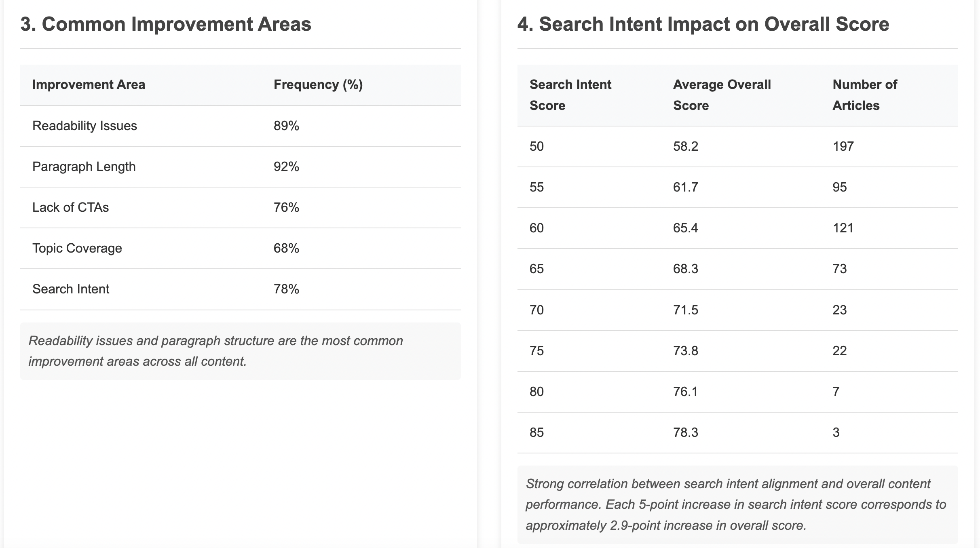Select the 121 articles count cell
Viewport: 980px width, 548px height.
(843, 228)
